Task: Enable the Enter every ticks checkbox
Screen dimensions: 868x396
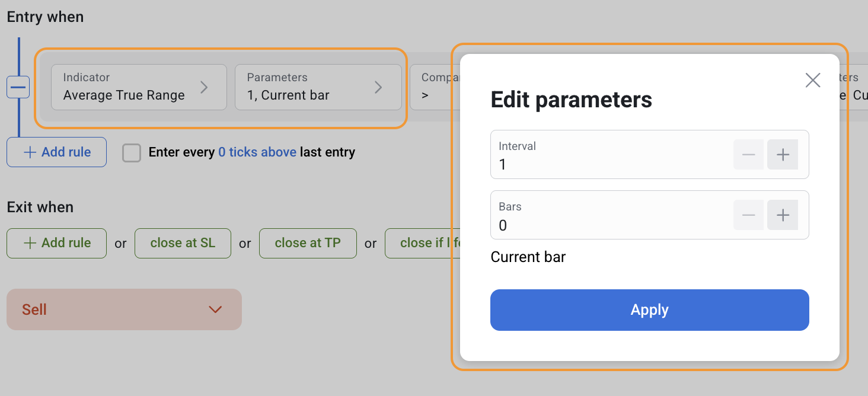Action: point(132,153)
